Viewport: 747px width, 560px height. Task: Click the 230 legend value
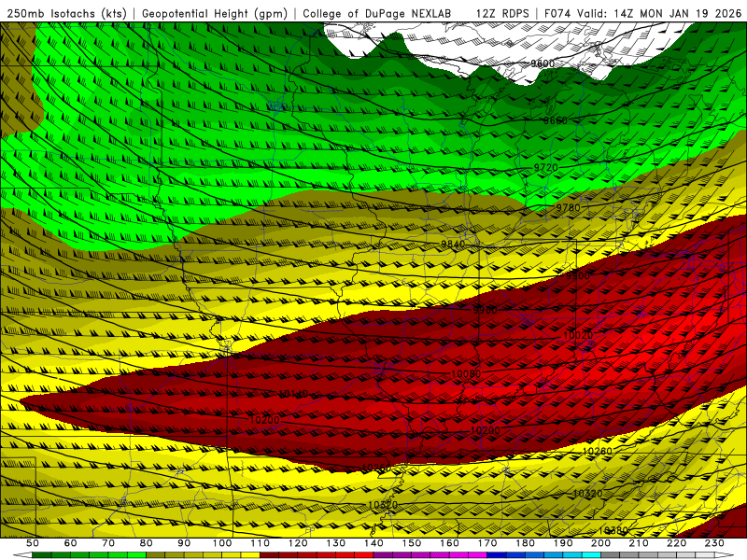point(714,543)
